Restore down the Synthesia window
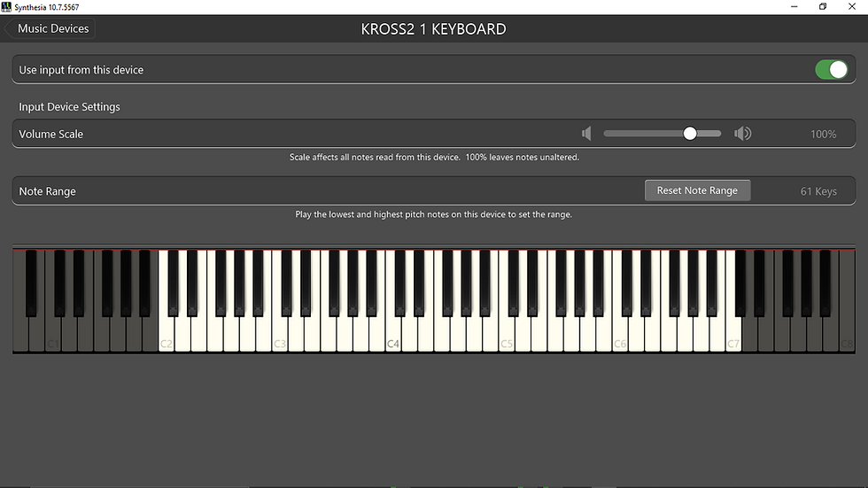This screenshot has width=868, height=488. (x=823, y=6)
